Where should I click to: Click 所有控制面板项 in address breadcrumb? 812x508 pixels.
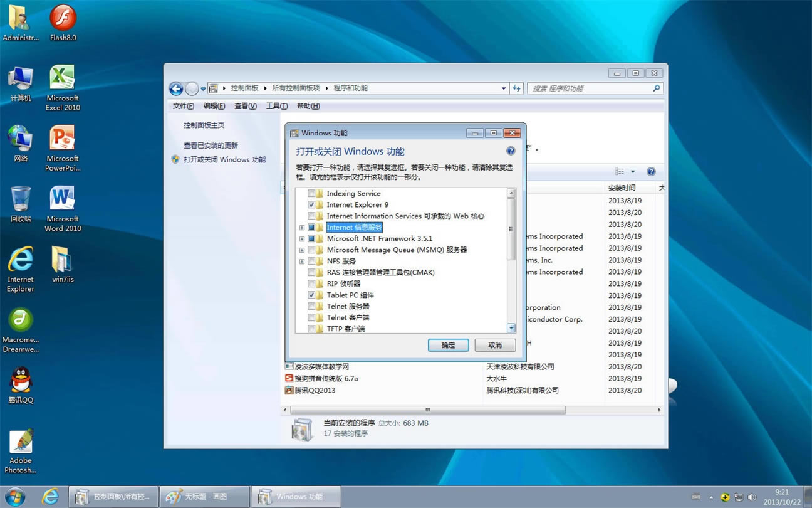tap(296, 88)
